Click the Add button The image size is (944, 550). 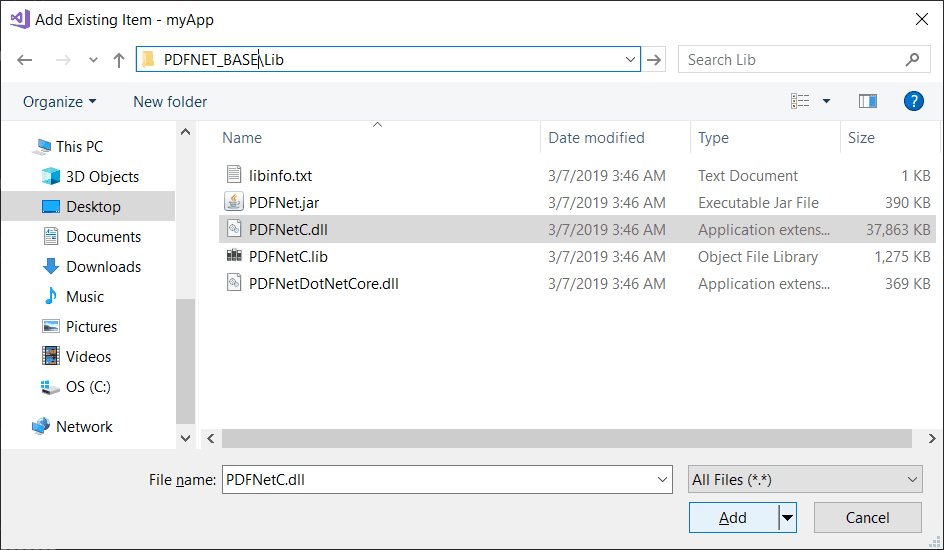pos(732,518)
